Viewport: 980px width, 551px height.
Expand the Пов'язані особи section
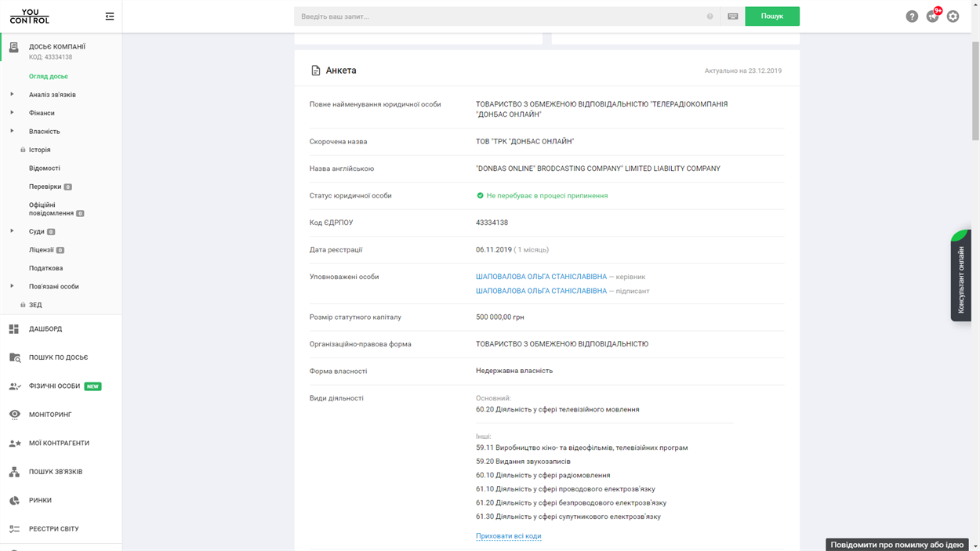coord(12,286)
